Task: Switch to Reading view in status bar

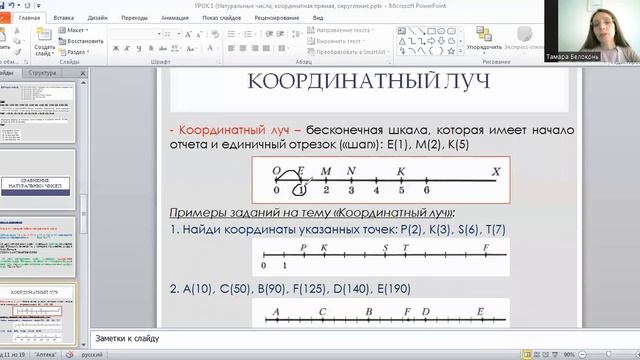Action: (546, 354)
